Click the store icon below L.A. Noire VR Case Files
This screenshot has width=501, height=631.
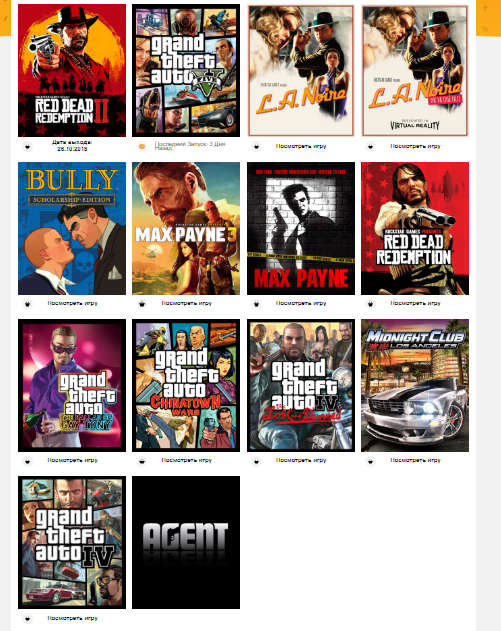tap(371, 146)
